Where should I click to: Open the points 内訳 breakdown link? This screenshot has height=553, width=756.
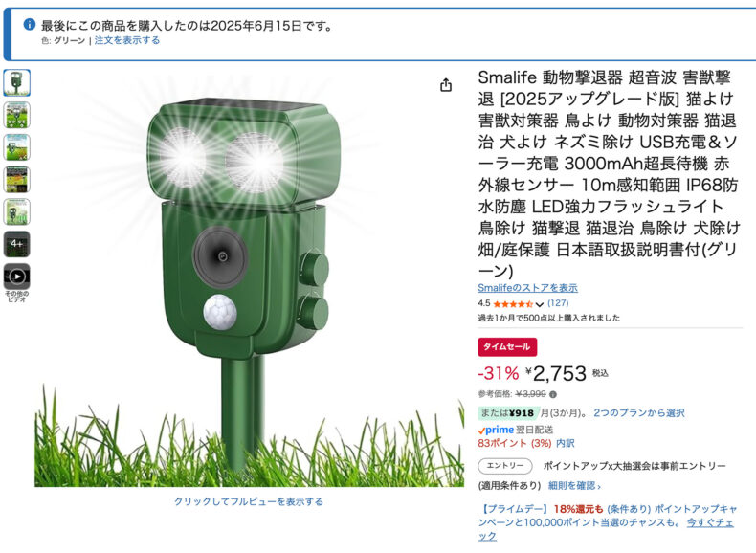[565, 443]
